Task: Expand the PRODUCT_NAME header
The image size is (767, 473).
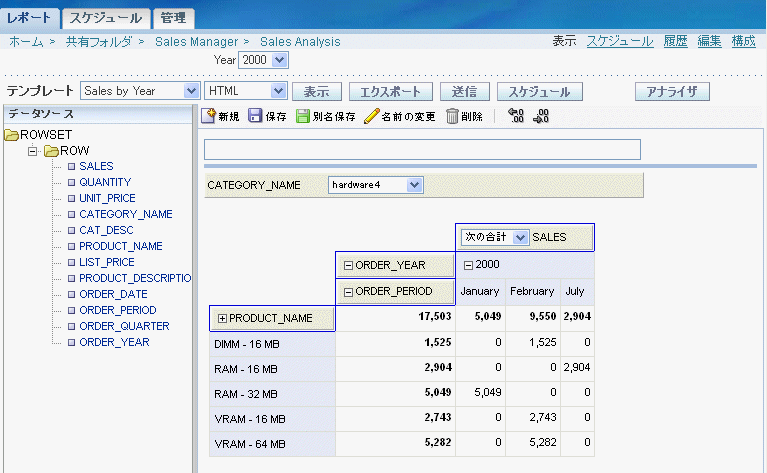Action: click(222, 319)
